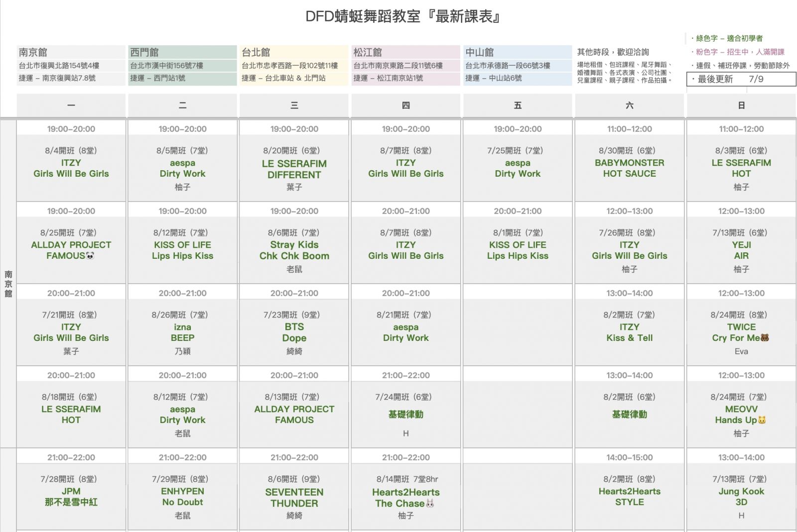Screen dimensions: 797x532
Task: Click 捷運 – 中山站6號
Action: 494,78
